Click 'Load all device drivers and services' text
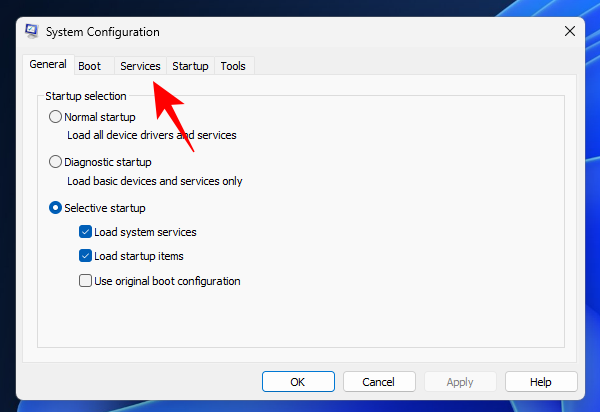This screenshot has height=412, width=600. [x=152, y=135]
